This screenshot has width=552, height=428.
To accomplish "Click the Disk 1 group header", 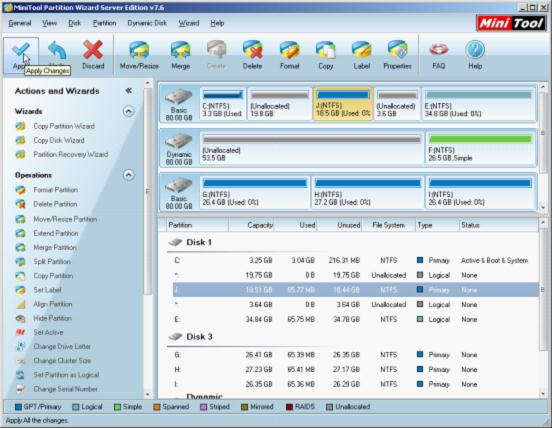I will pyautogui.click(x=199, y=242).
